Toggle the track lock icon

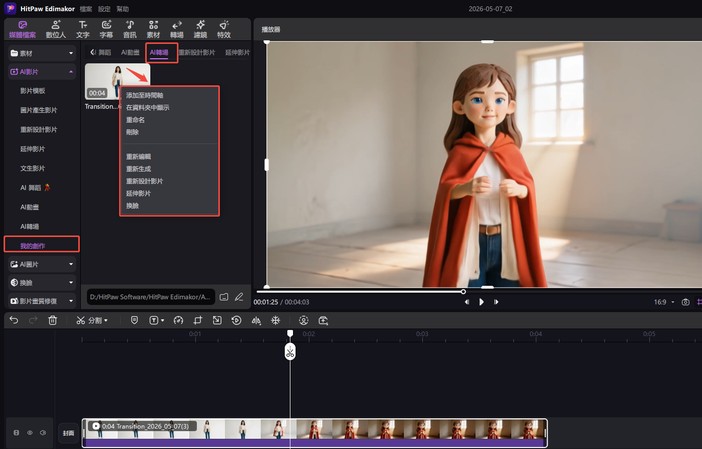pos(17,433)
